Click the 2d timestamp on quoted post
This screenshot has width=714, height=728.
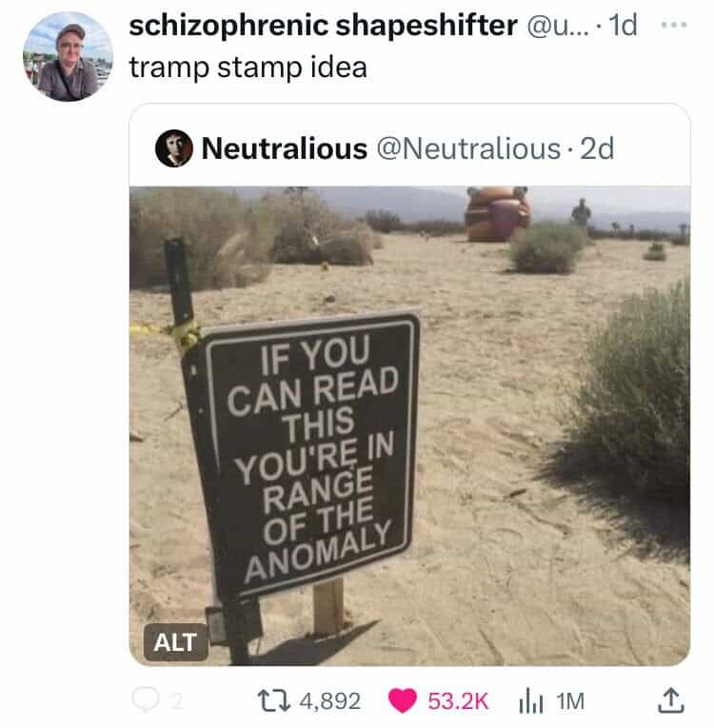(598, 148)
